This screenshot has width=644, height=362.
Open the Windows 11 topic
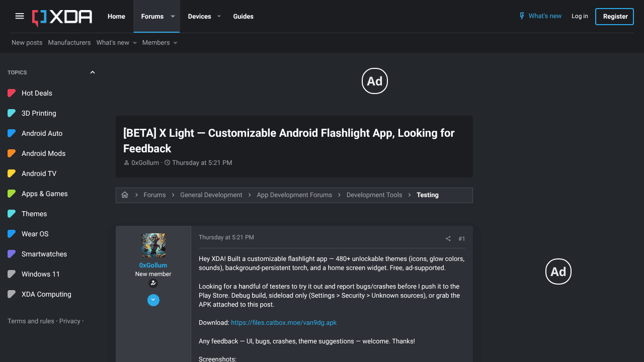[x=41, y=274]
